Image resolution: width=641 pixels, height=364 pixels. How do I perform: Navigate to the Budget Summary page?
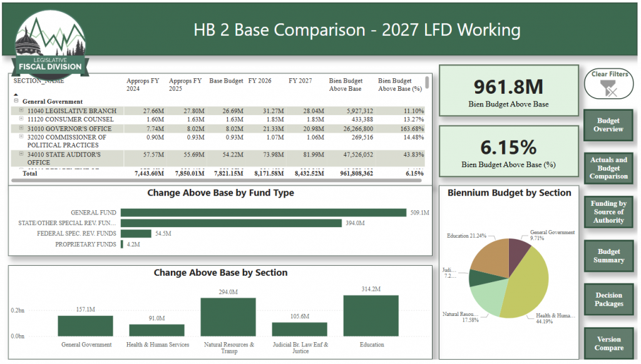coord(608,256)
